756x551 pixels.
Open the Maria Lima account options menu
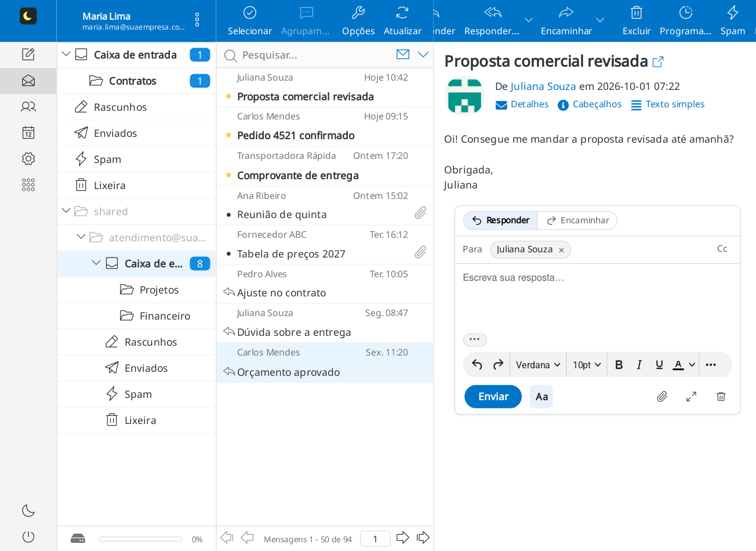point(197,20)
